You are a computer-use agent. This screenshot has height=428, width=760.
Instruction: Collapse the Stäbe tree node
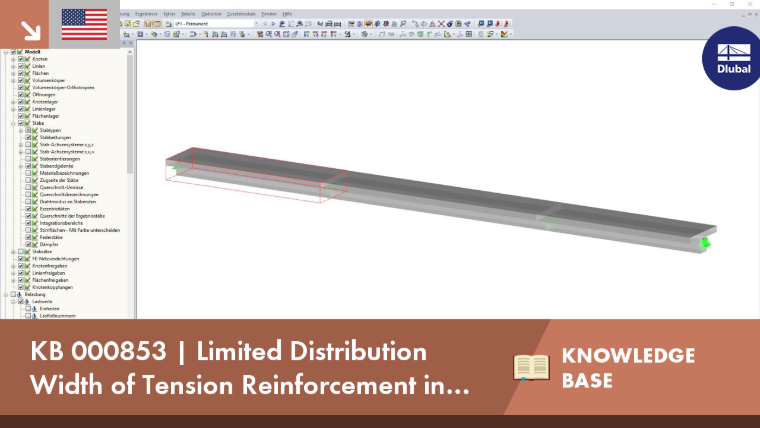pyautogui.click(x=14, y=124)
